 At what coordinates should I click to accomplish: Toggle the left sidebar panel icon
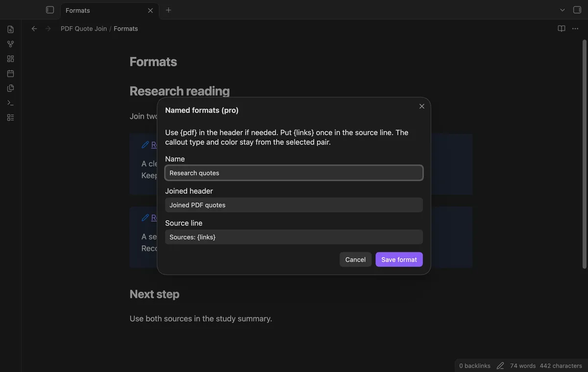(49, 10)
